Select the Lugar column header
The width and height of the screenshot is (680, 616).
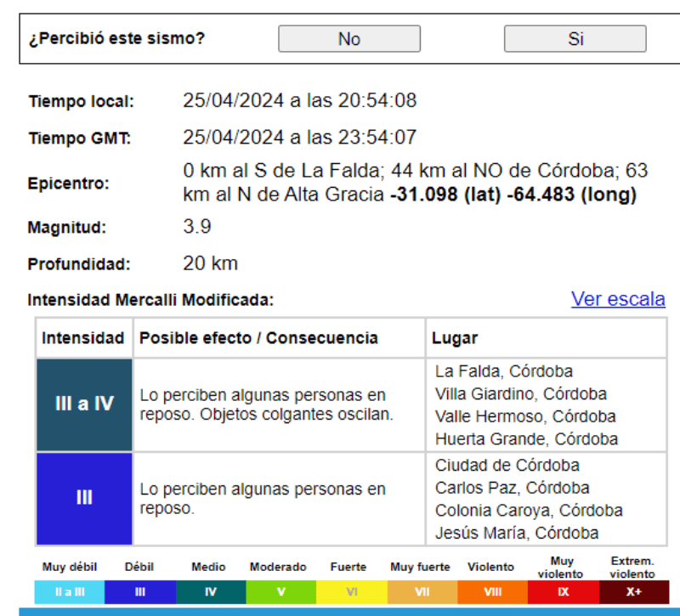tap(455, 338)
